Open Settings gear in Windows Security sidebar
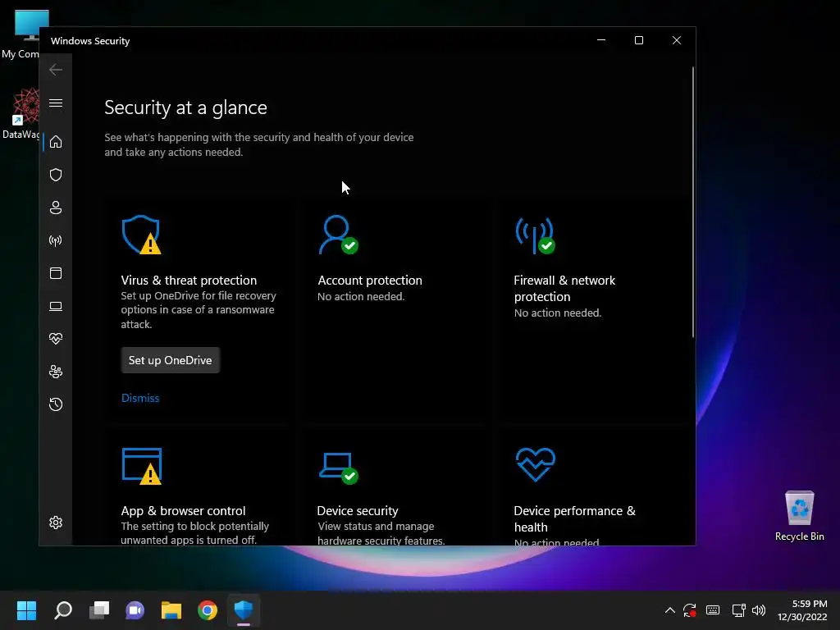The image size is (840, 630). point(56,523)
